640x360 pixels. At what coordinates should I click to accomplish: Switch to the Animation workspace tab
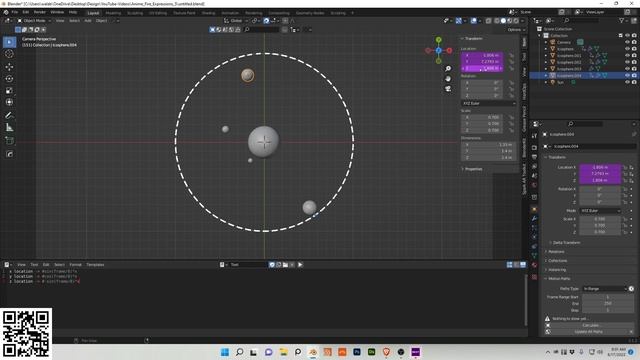230,13
